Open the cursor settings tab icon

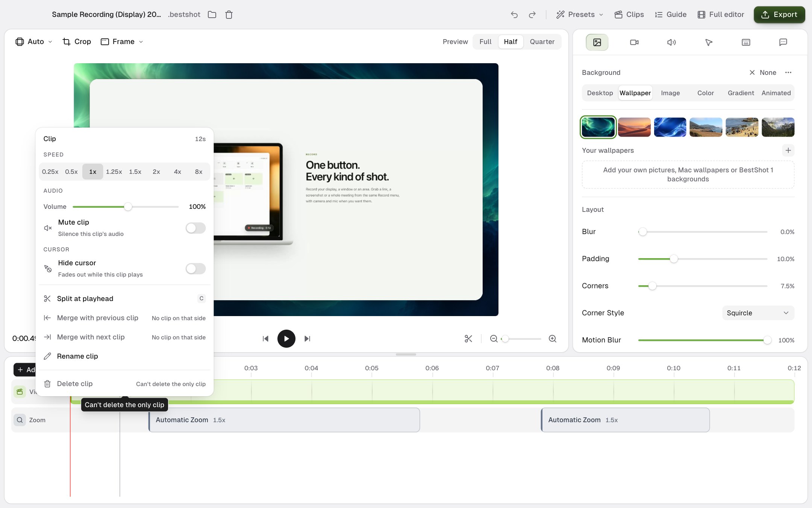coord(709,42)
